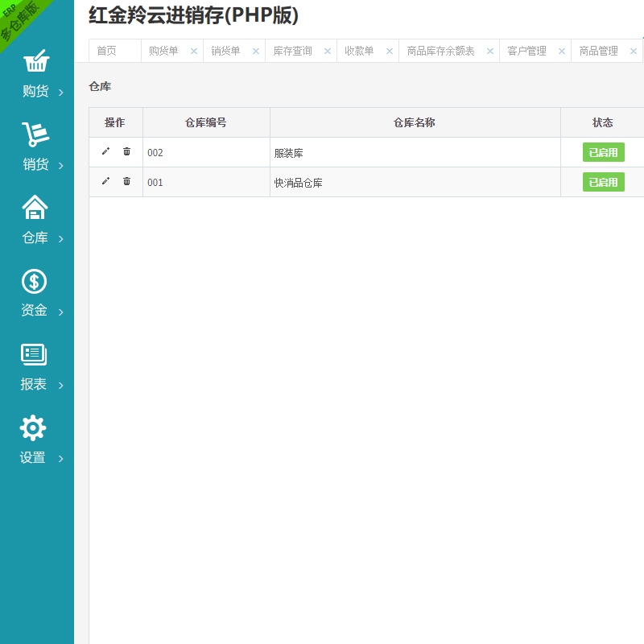Close the 商品库存余额表 tab

coord(489,51)
